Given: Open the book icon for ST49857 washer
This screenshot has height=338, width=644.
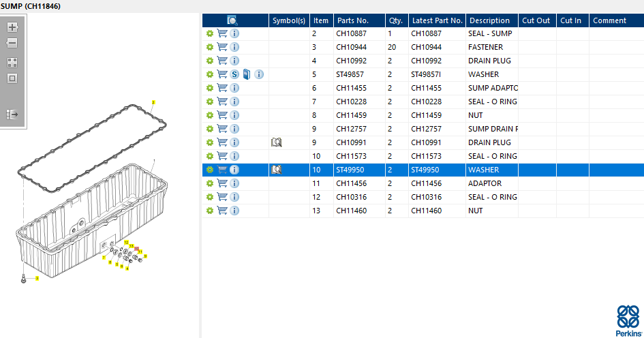Looking at the screenshot, I should tap(247, 74).
